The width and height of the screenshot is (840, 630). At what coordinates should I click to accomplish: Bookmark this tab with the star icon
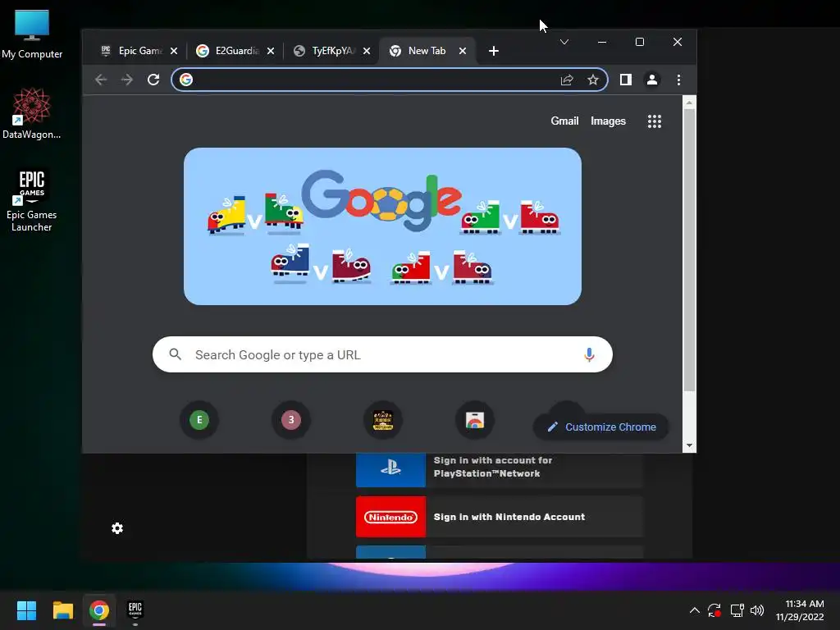click(592, 80)
